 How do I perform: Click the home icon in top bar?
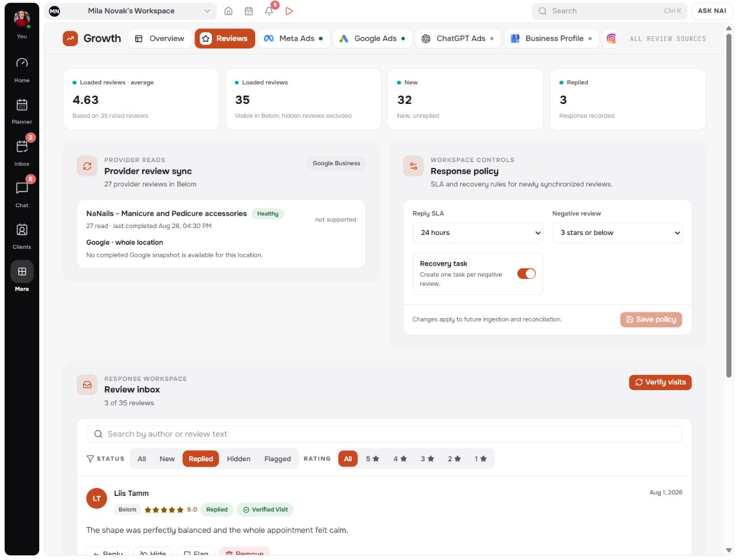click(229, 11)
